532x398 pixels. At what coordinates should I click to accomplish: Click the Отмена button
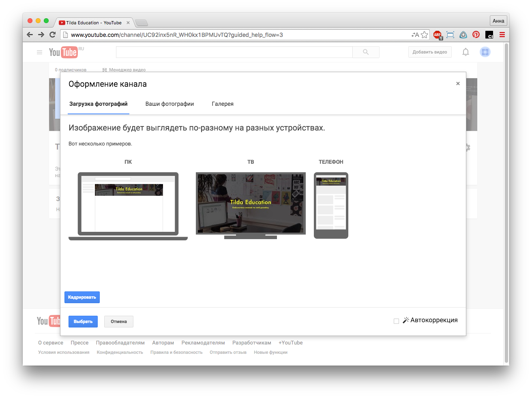(119, 321)
